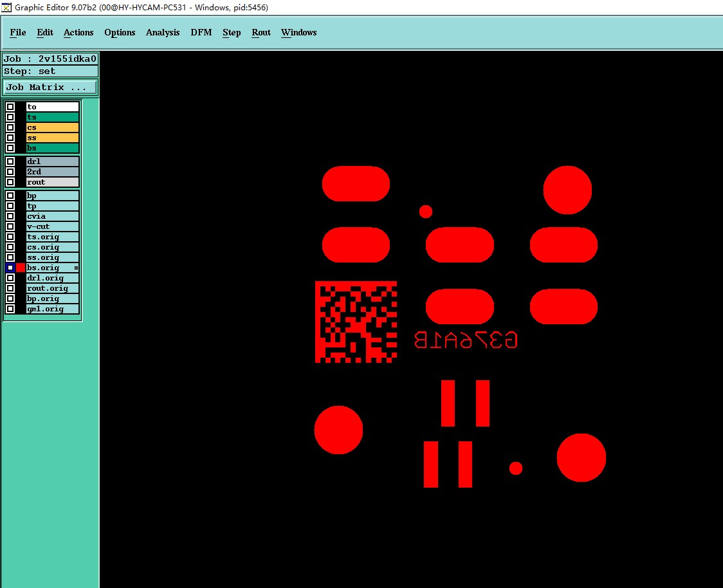Click the red color swatch of bs.orig
723x588 pixels.
21,268
